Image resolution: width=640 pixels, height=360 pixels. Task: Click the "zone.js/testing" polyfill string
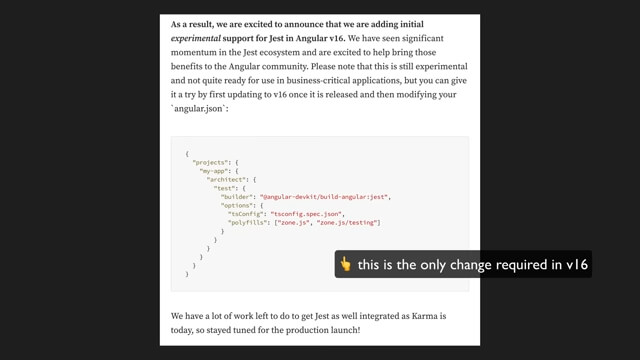[347, 222]
